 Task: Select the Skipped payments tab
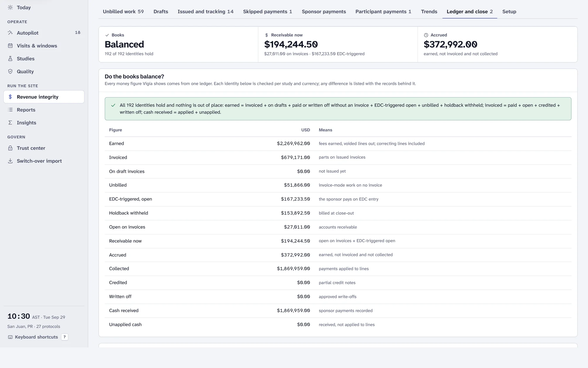[x=268, y=11]
